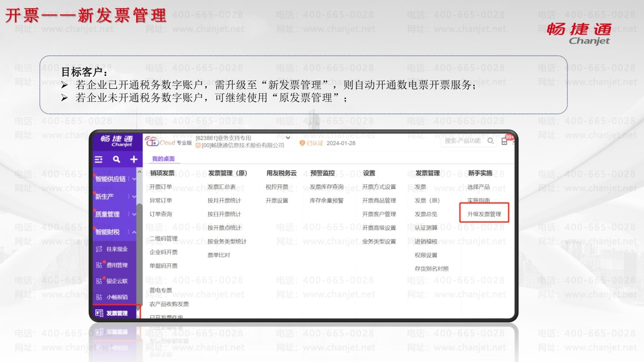Open 普电专票 link
The width and height of the screenshot is (644, 362).
tap(161, 290)
